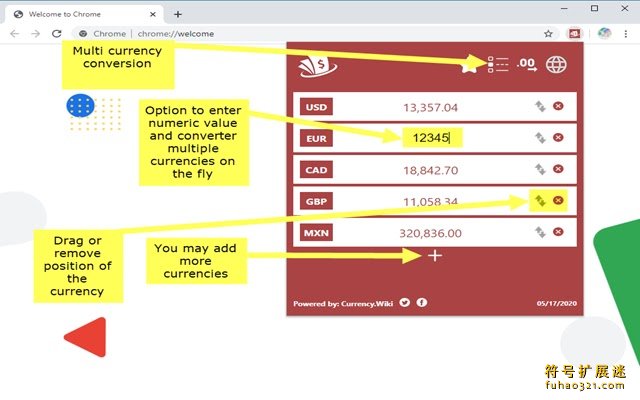The width and height of the screenshot is (640, 400).
Task: Click the favorites star icon in converter header
Action: point(469,67)
